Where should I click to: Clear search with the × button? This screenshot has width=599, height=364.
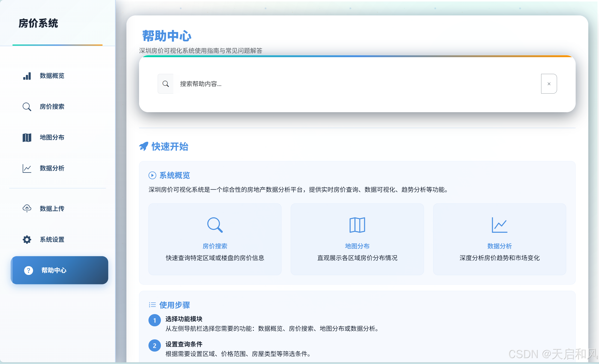(x=549, y=84)
